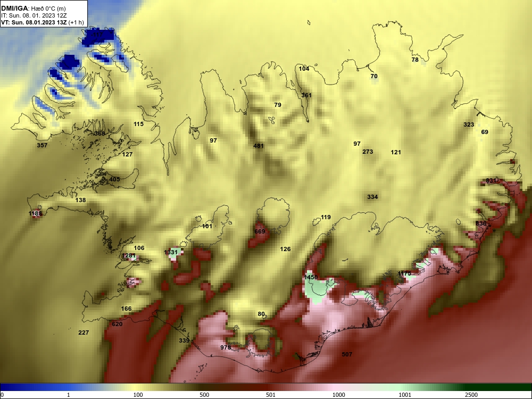Select the map value '115'
The image size is (532, 399).
(x=138, y=124)
